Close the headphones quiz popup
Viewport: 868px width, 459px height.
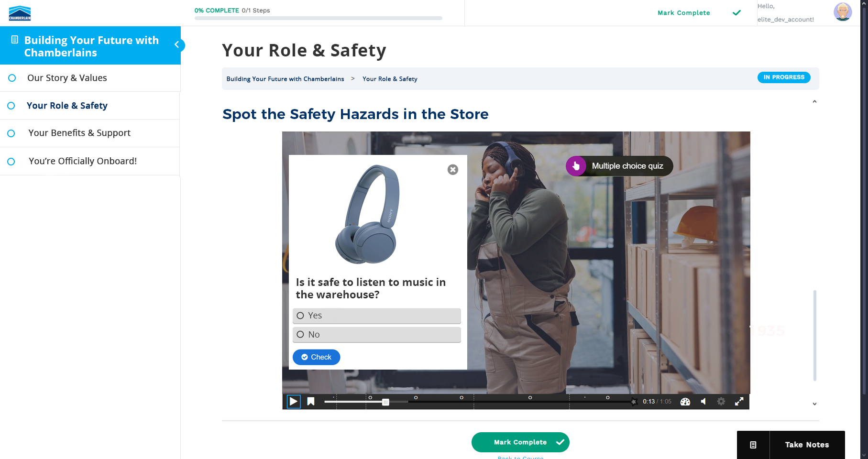pos(452,170)
